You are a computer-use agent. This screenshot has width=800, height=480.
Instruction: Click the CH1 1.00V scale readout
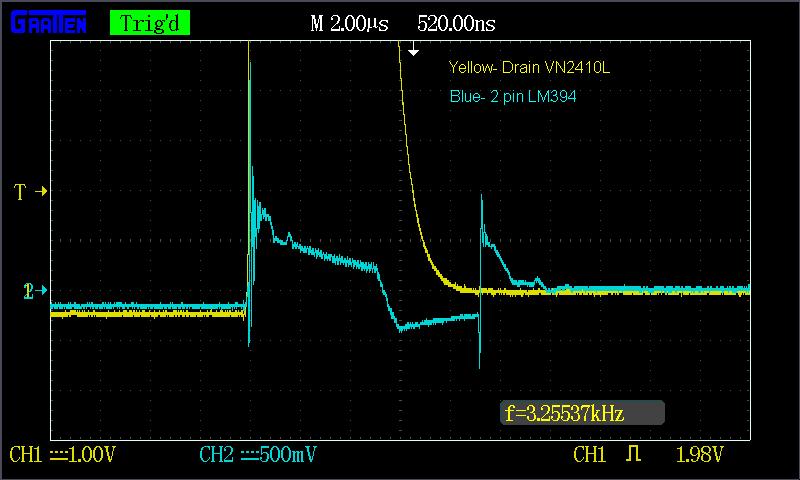tap(62, 454)
